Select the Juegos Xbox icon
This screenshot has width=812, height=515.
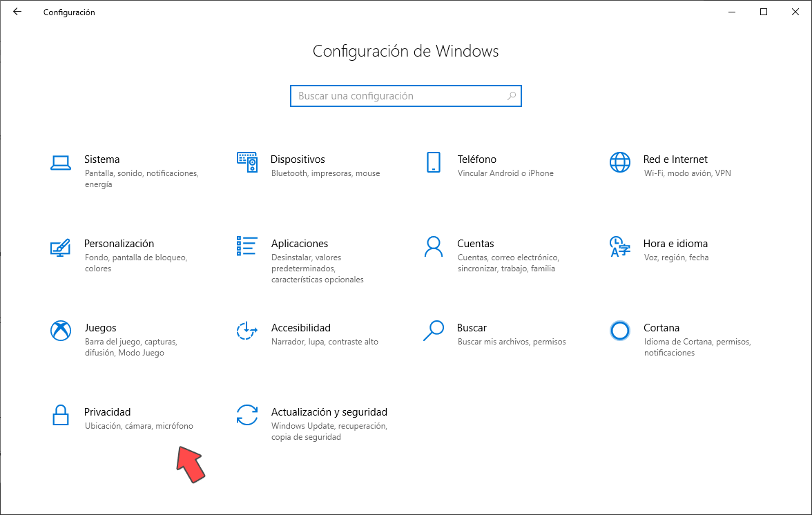(61, 331)
